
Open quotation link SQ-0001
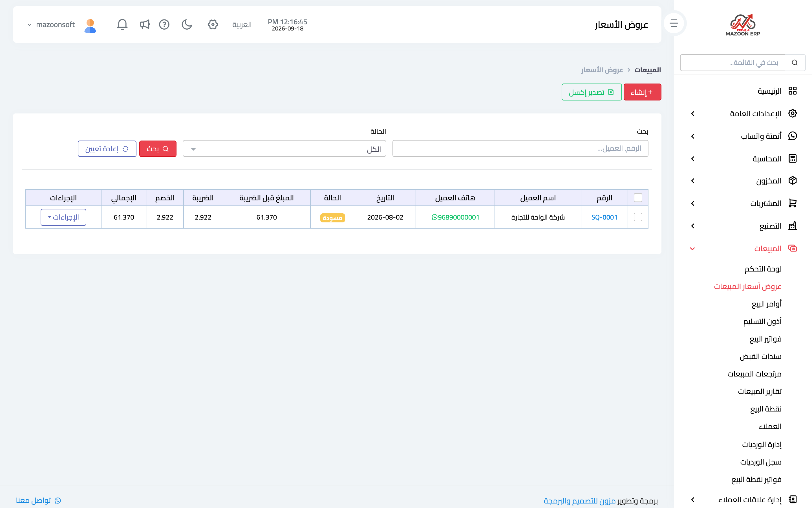(x=604, y=217)
